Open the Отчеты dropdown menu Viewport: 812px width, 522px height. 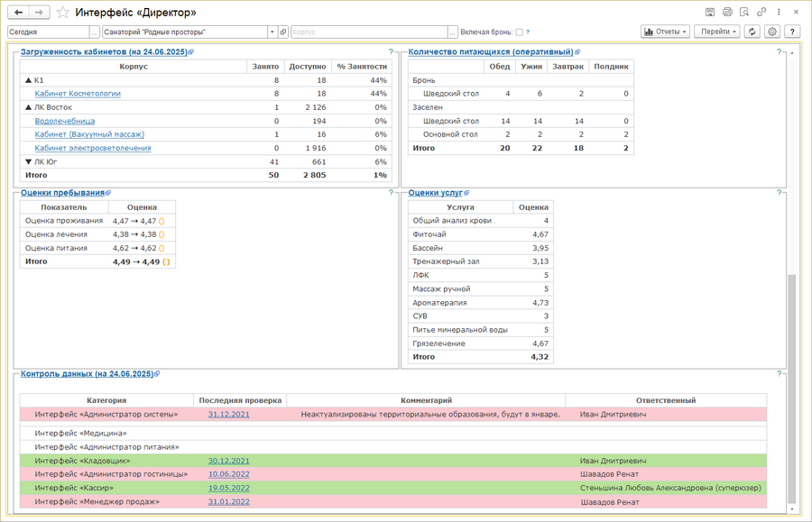(665, 32)
